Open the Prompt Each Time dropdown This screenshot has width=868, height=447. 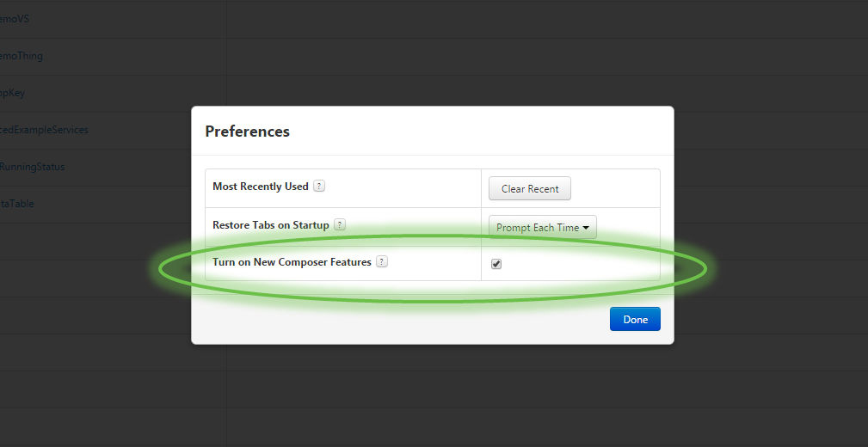tap(543, 228)
